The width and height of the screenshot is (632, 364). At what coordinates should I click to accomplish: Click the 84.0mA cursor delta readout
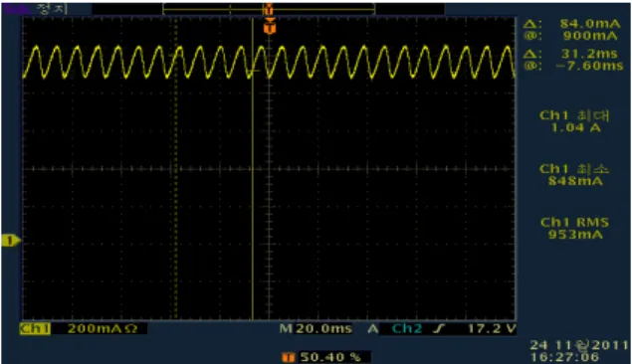[x=590, y=24]
